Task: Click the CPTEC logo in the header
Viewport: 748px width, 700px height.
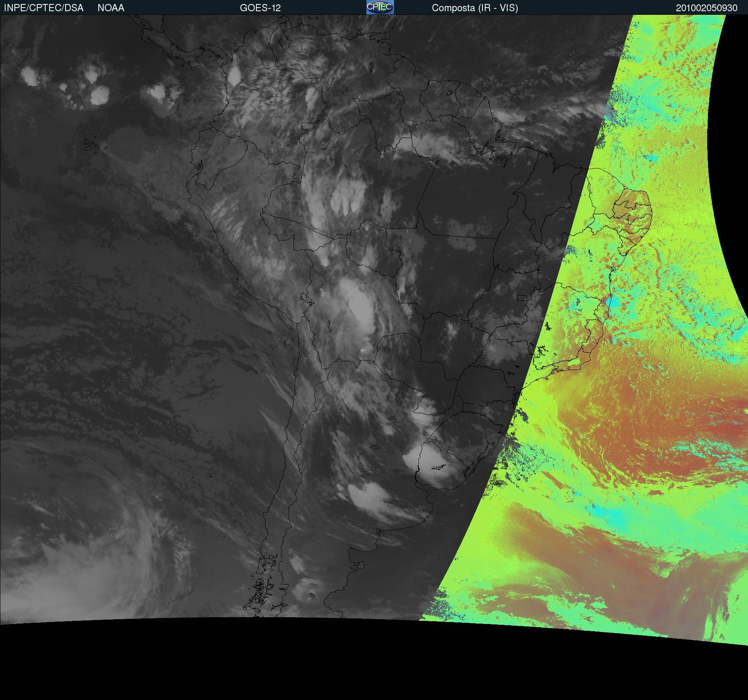Action: [380, 7]
